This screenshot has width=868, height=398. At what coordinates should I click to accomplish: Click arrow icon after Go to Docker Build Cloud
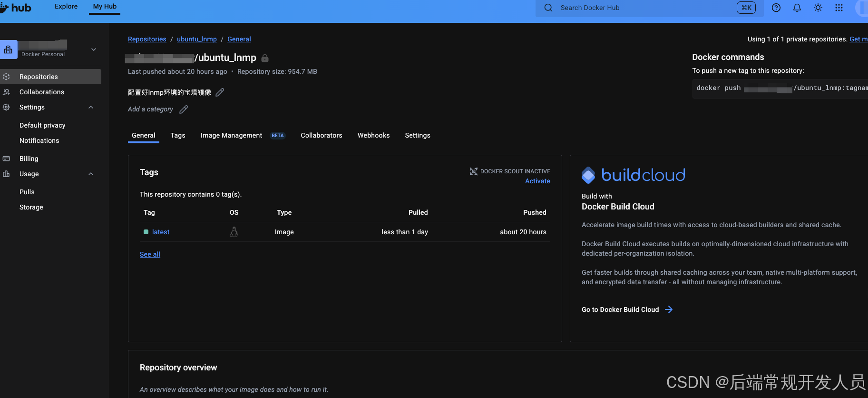669,309
